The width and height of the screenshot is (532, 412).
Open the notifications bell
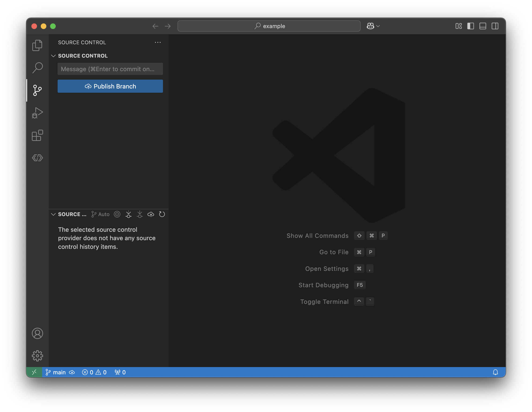tap(495, 372)
